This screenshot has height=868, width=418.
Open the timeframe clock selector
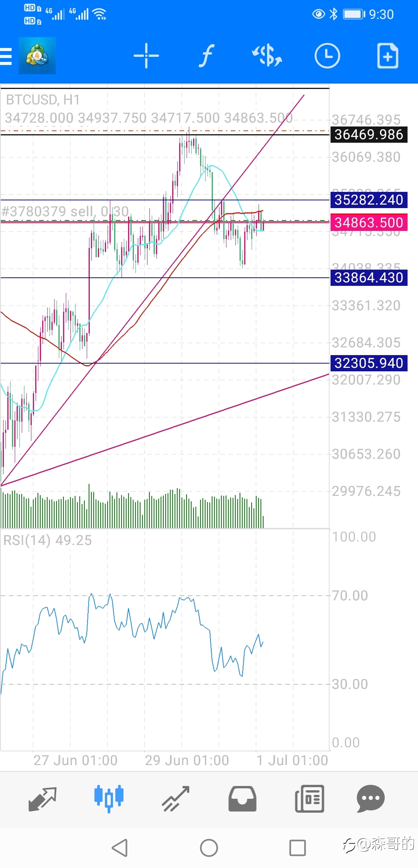[327, 56]
